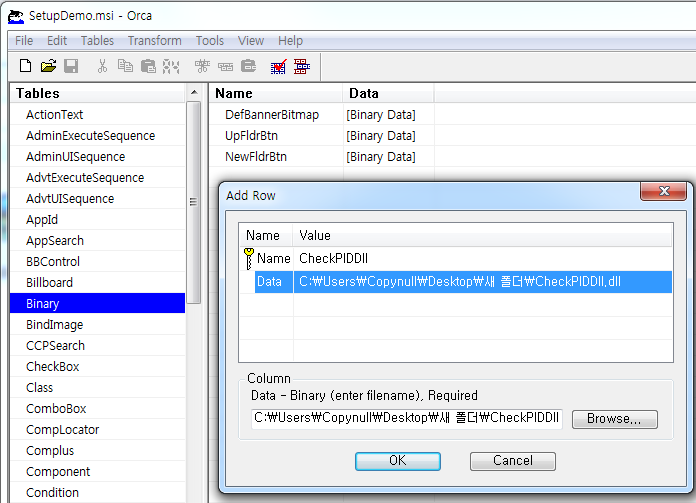Screen dimensions: 696x503
Task: Click the up arrow of Tables scrollbar
Action: (194, 92)
